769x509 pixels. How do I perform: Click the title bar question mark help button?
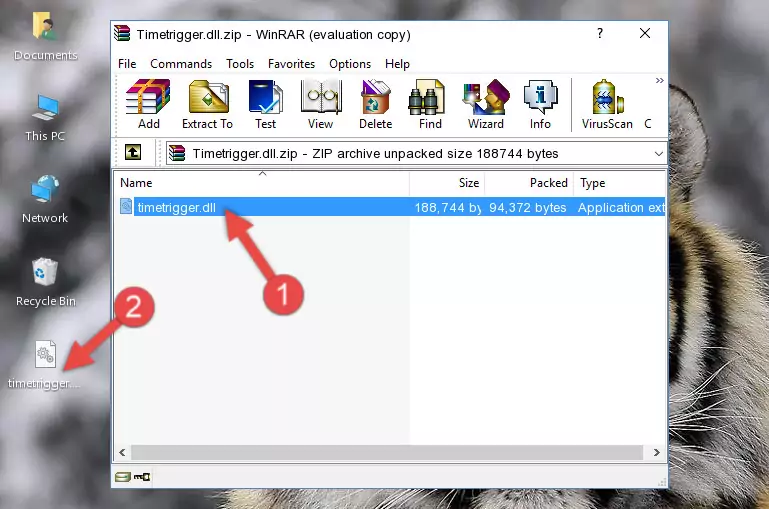tap(600, 33)
